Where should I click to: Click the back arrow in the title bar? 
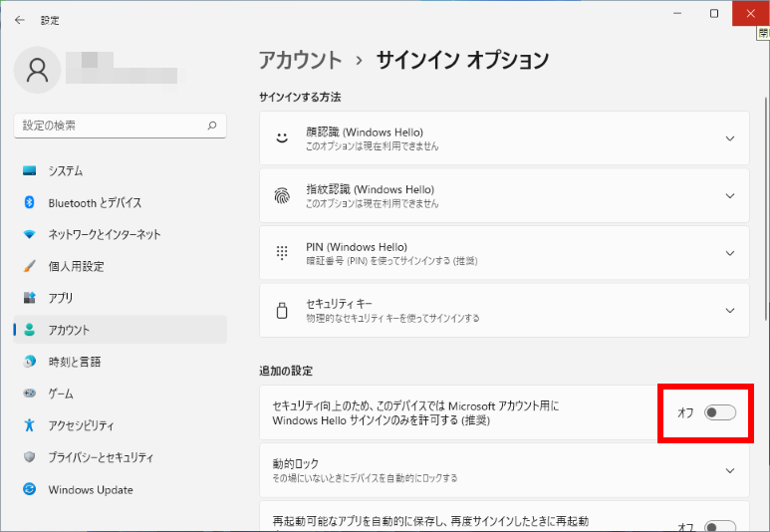[x=20, y=20]
